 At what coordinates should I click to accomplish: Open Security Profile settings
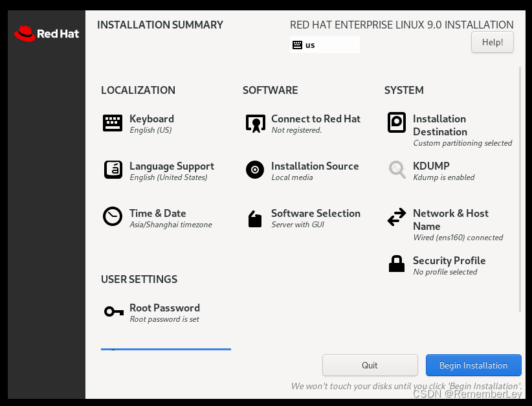(449, 261)
